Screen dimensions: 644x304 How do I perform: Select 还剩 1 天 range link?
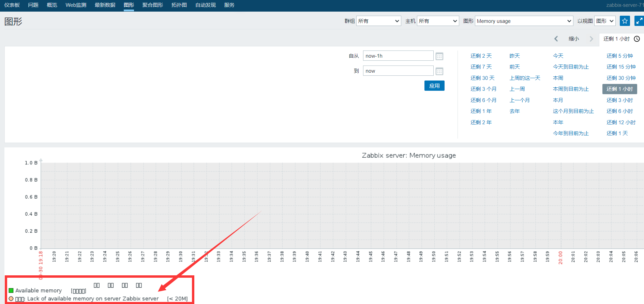(x=617, y=133)
